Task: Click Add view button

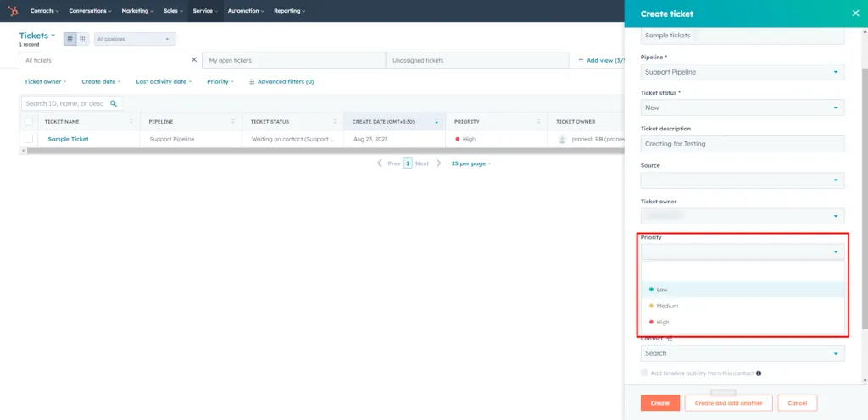Action: (x=602, y=60)
